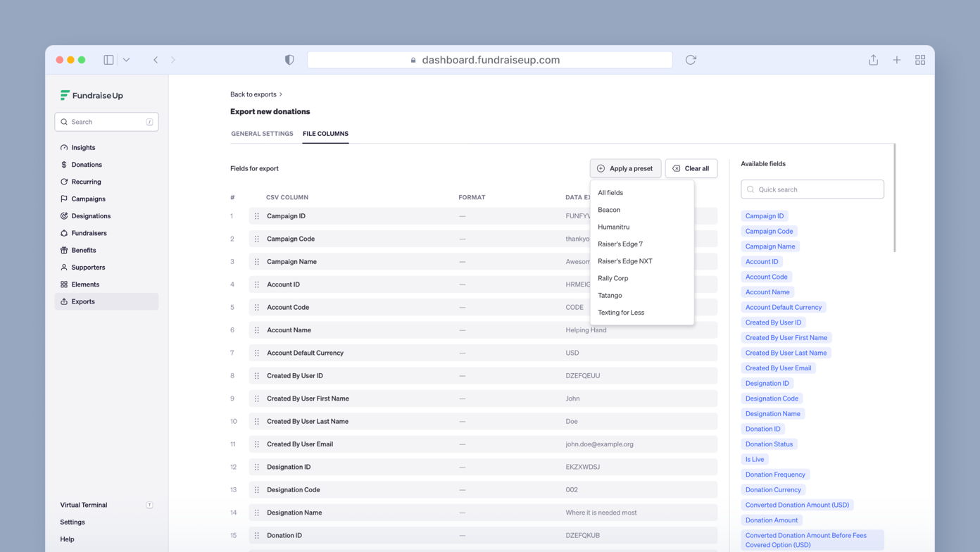Open Exports via its sidebar icon

click(64, 301)
